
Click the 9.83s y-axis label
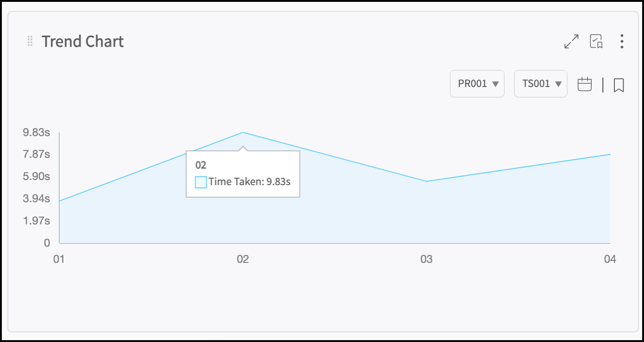pos(37,132)
